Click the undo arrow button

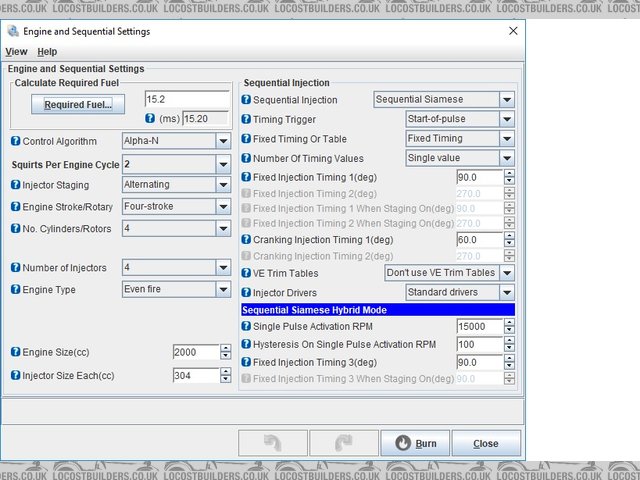coord(272,442)
